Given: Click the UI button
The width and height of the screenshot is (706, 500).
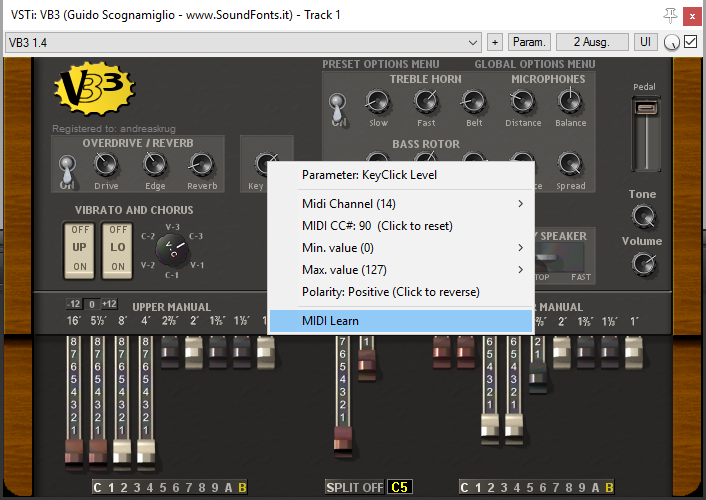Looking at the screenshot, I should [x=646, y=42].
